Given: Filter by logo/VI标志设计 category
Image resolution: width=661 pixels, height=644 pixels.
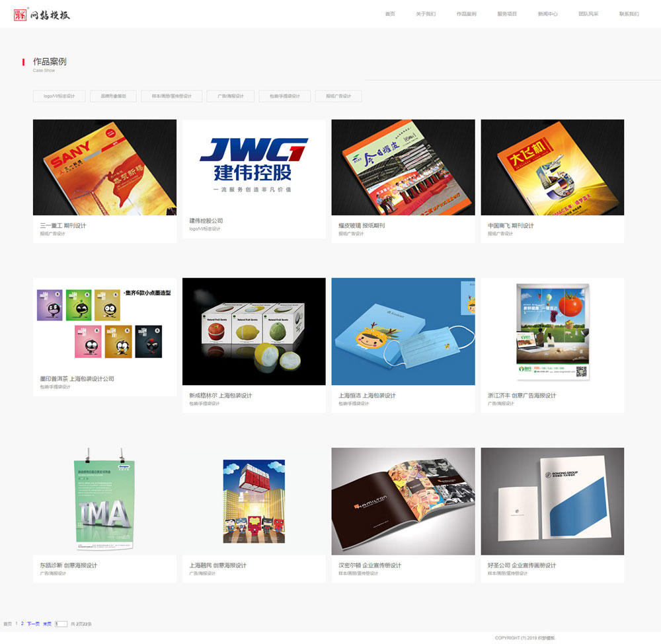Looking at the screenshot, I should coord(59,96).
